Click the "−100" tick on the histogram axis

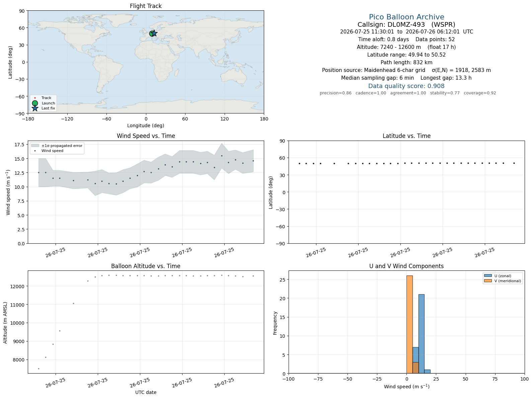[289, 379]
